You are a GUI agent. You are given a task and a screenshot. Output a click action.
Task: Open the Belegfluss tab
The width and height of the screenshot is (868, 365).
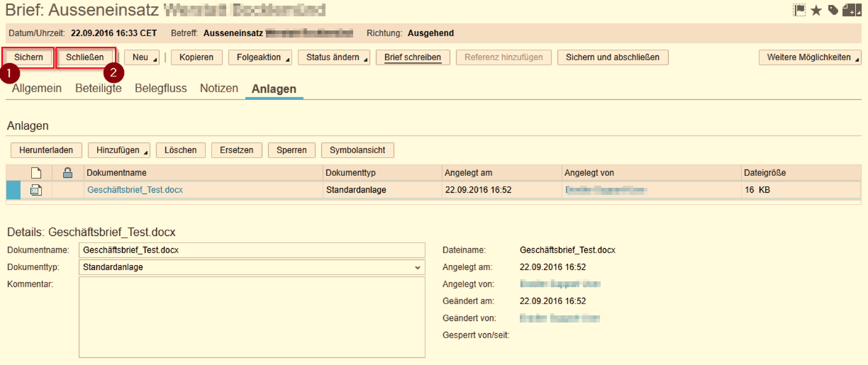(161, 89)
